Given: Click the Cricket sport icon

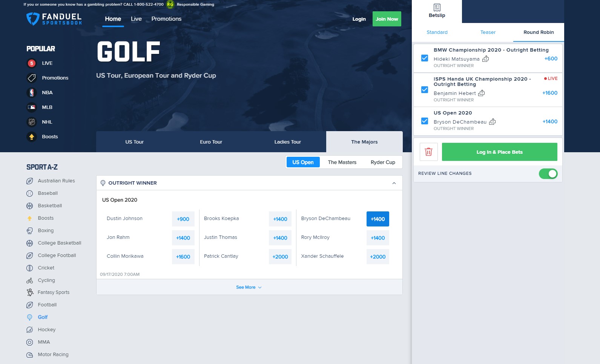Looking at the screenshot, I should coord(30,268).
